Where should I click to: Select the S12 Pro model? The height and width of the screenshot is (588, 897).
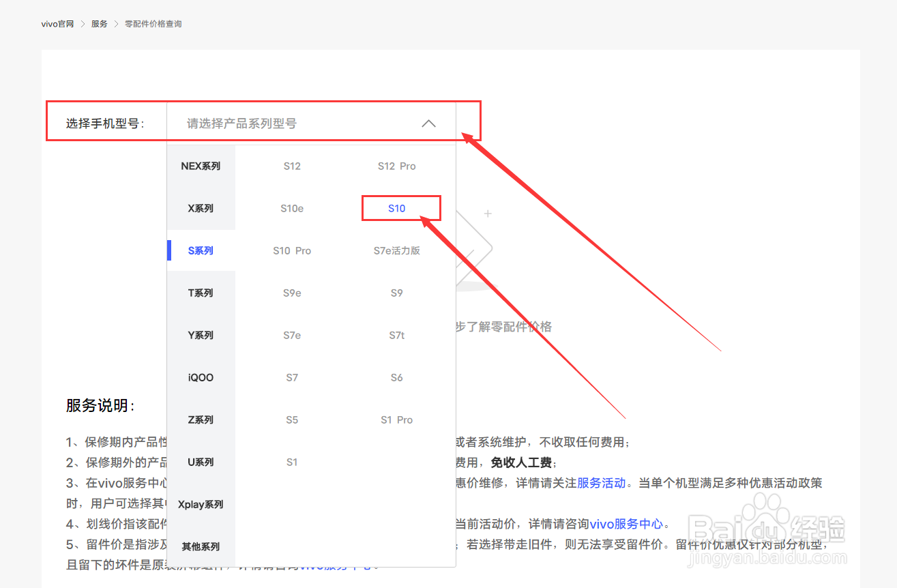click(x=396, y=166)
